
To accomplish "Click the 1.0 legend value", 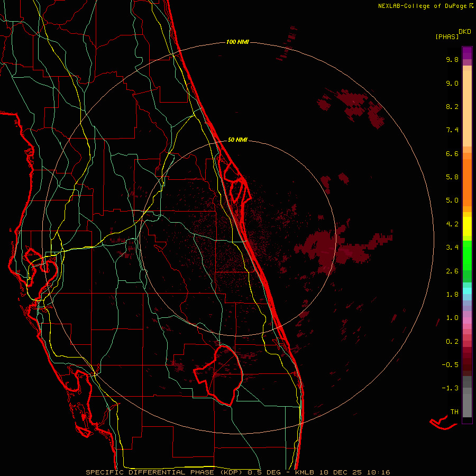I will (452, 318).
